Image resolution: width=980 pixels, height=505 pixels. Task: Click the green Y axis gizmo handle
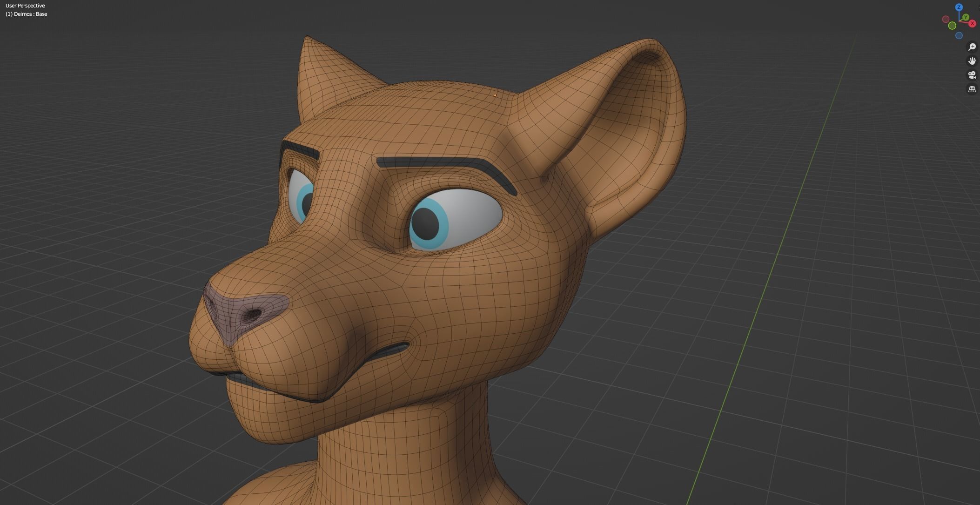point(966,17)
